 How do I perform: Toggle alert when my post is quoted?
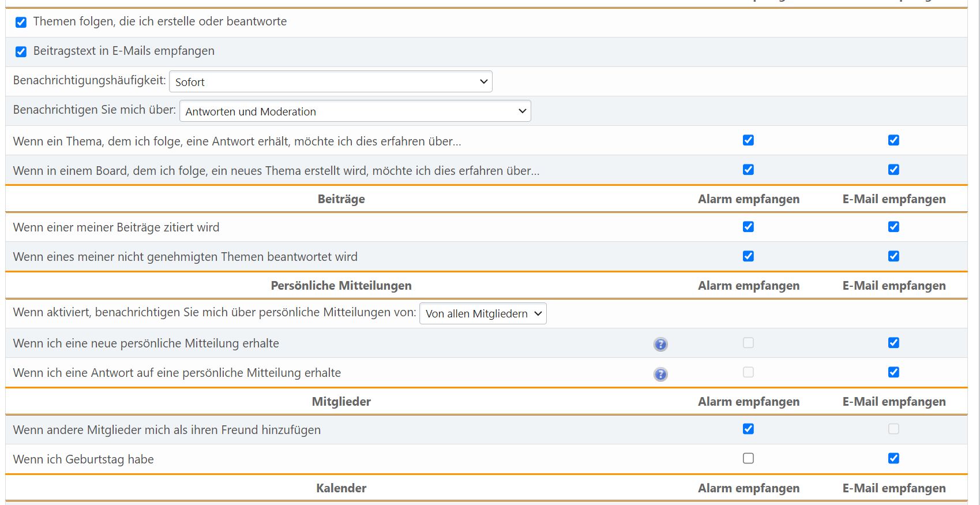point(748,227)
